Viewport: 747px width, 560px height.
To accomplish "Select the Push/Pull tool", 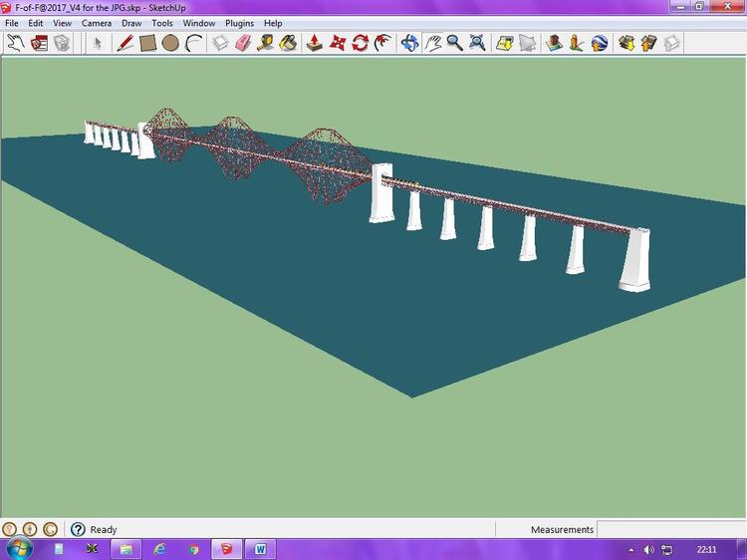I will click(315, 43).
